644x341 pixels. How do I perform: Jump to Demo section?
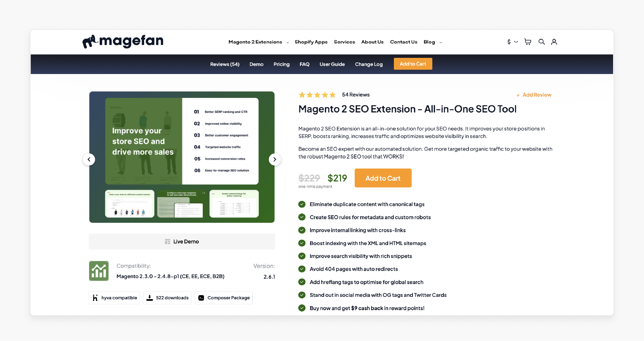257,64
